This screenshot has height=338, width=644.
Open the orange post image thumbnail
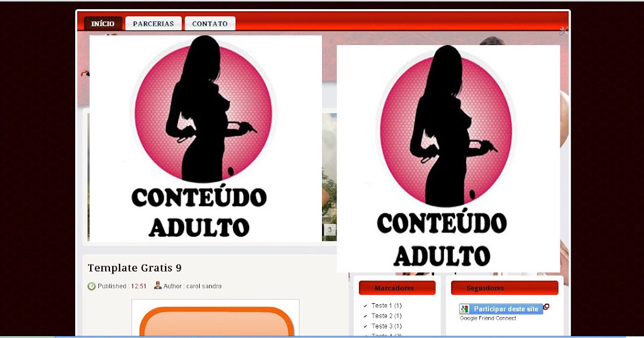(x=215, y=318)
